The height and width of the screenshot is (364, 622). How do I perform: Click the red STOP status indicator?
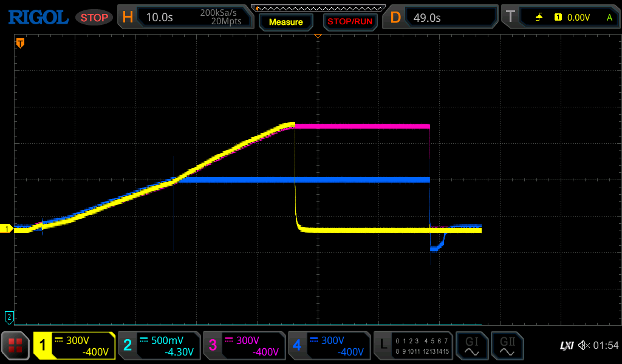(94, 18)
